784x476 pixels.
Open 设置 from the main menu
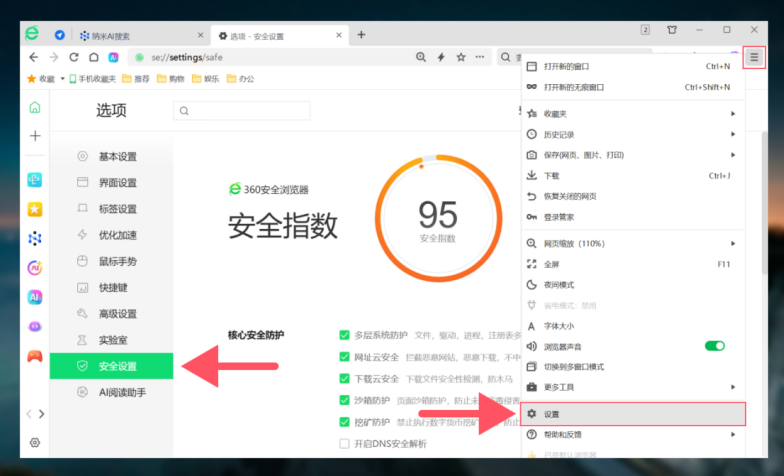pos(633,414)
